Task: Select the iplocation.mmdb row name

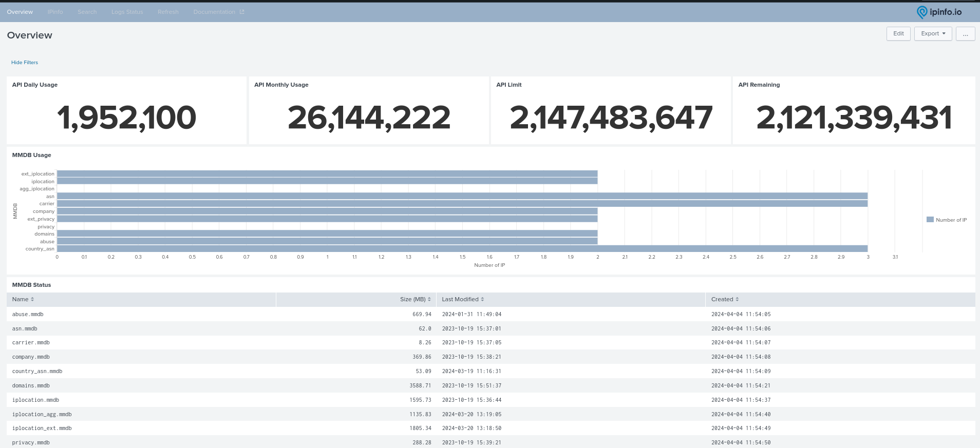Action: pos(35,400)
